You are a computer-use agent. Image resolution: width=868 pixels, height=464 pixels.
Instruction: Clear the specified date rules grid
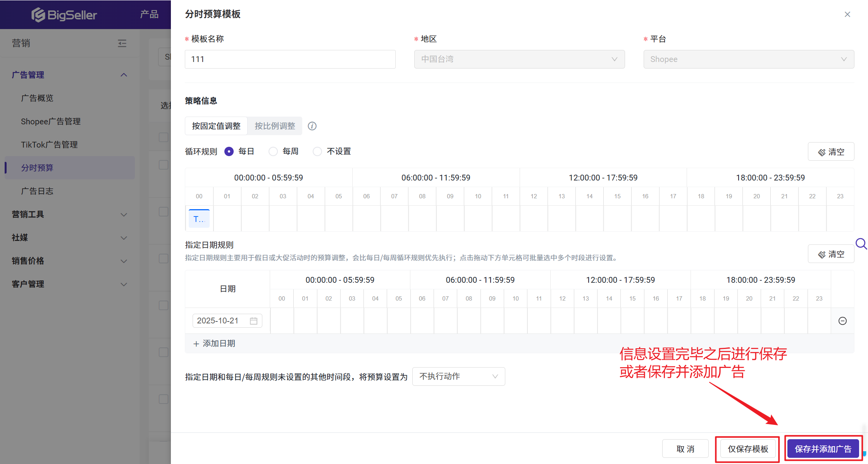point(831,254)
